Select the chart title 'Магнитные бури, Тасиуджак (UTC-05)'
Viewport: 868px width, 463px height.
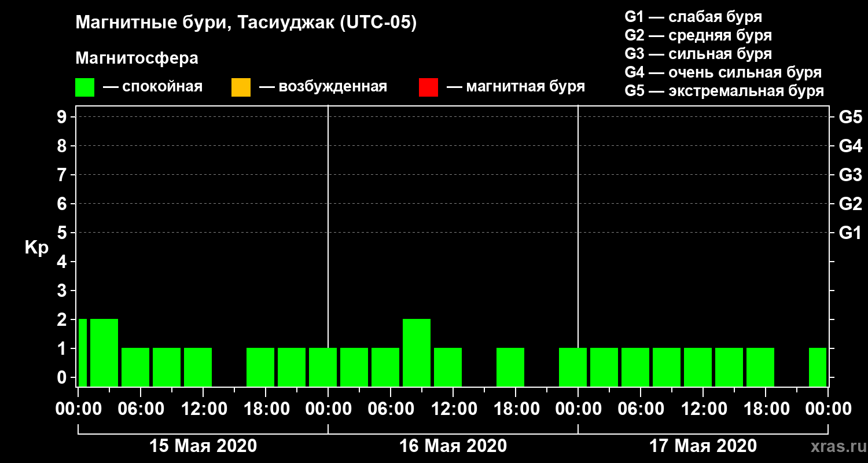click(x=246, y=23)
